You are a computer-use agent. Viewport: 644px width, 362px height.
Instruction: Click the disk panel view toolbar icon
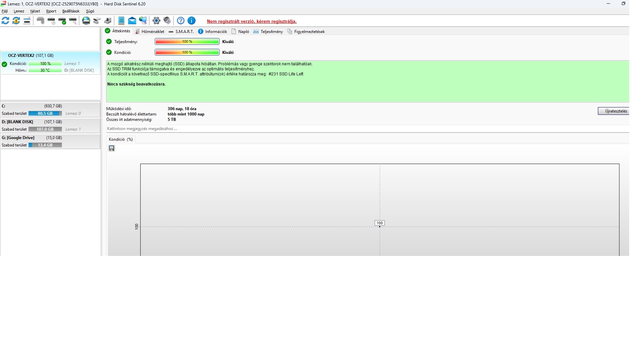[27, 21]
